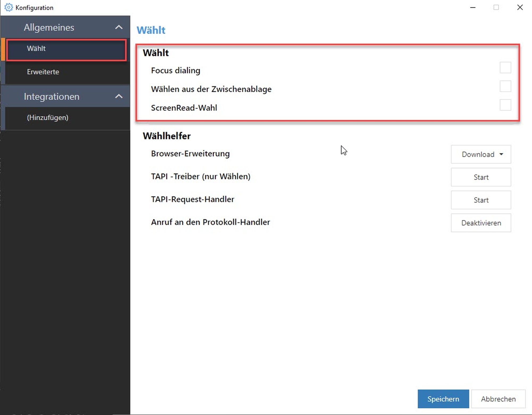Minimize the Konfiguration window
The width and height of the screenshot is (532, 415).
(473, 7)
